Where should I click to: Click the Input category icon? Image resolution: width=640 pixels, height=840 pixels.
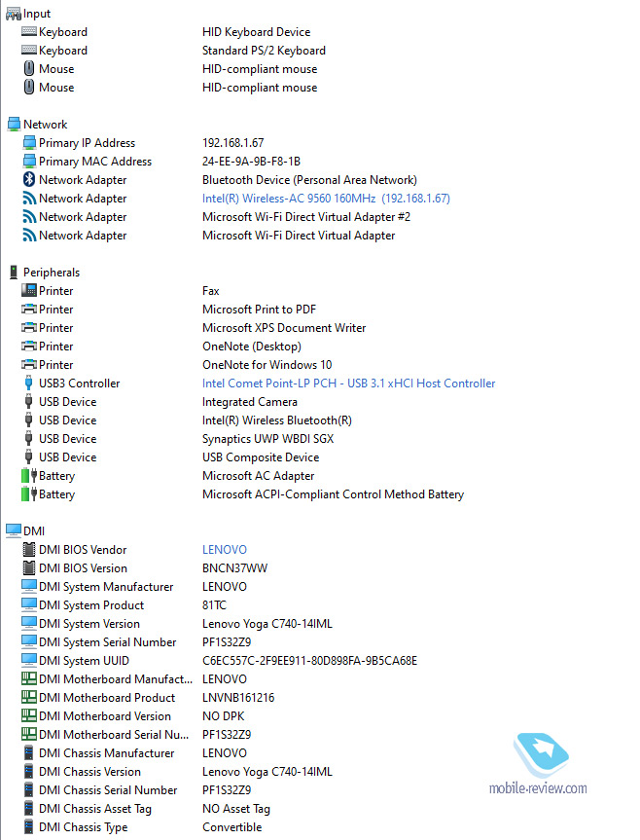(x=14, y=14)
